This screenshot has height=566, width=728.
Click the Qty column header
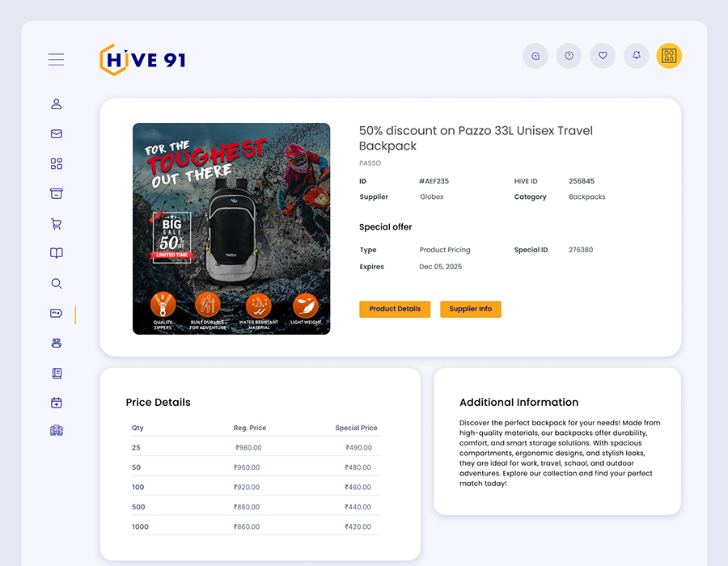coord(138,428)
